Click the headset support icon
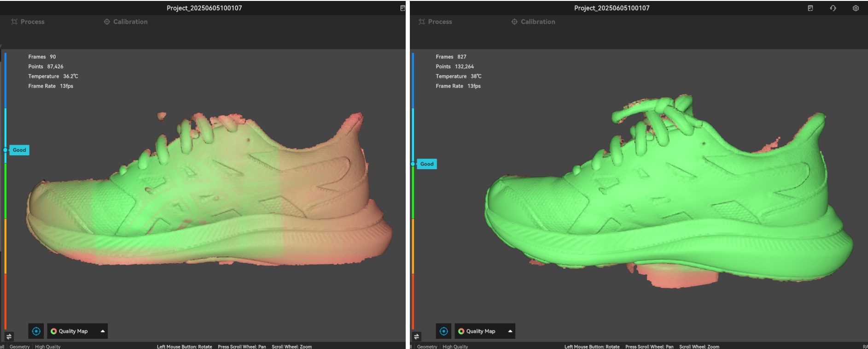This screenshot has height=349, width=868. [x=833, y=8]
